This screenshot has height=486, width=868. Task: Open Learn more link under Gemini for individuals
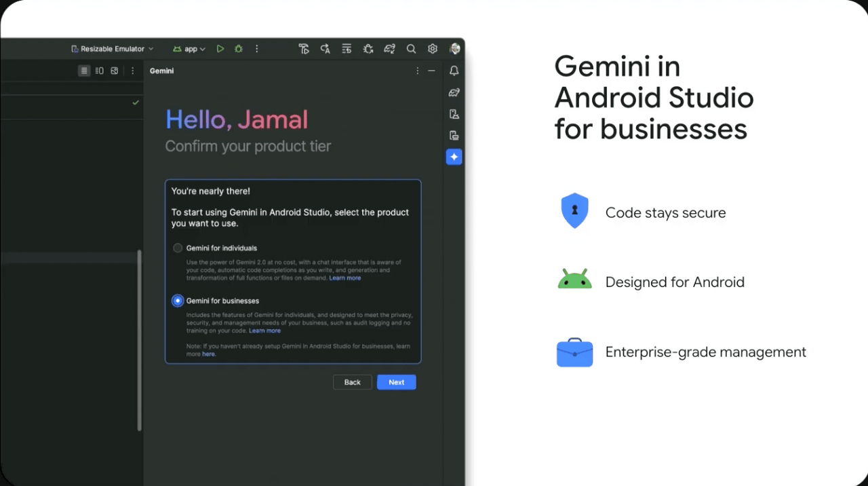pyautogui.click(x=345, y=278)
